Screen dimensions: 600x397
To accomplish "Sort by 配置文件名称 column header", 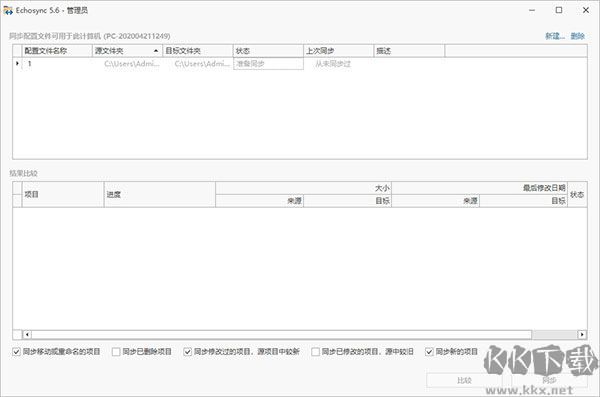I will point(57,51).
